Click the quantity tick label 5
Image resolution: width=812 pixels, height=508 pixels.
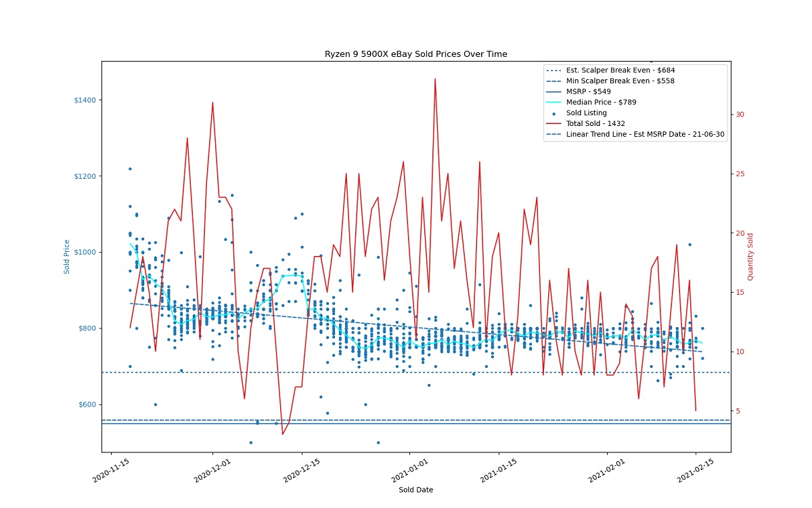[x=738, y=411]
